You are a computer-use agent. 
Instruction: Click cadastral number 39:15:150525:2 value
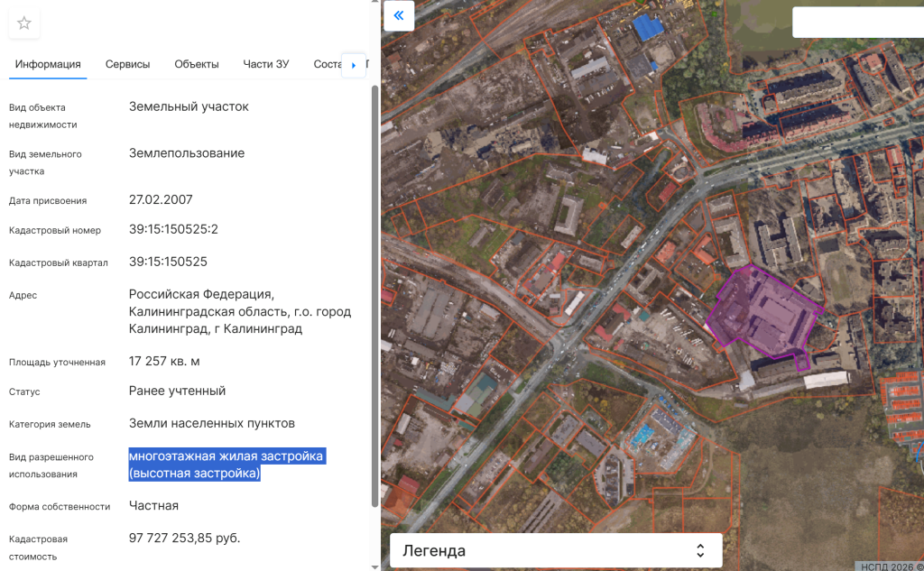click(x=173, y=229)
